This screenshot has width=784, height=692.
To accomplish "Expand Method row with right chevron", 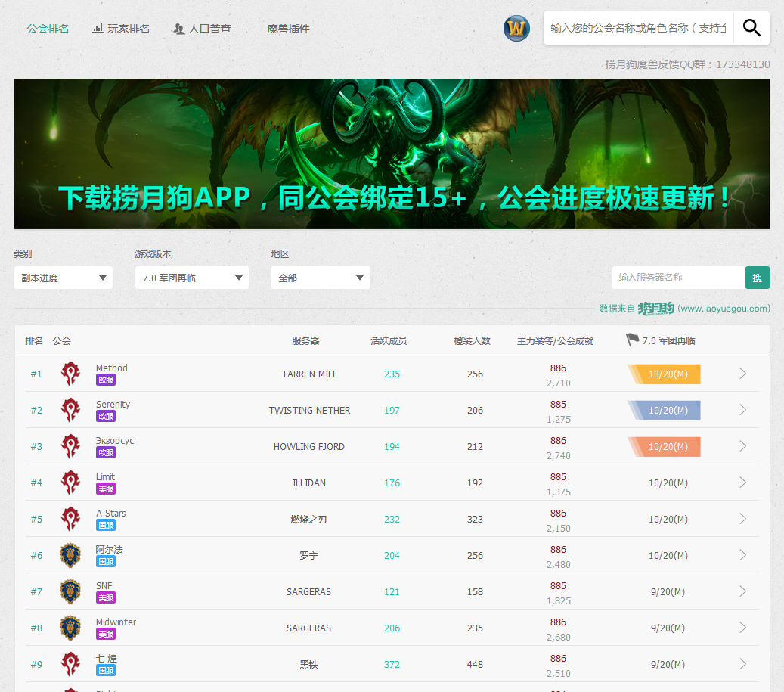I will click(x=743, y=374).
